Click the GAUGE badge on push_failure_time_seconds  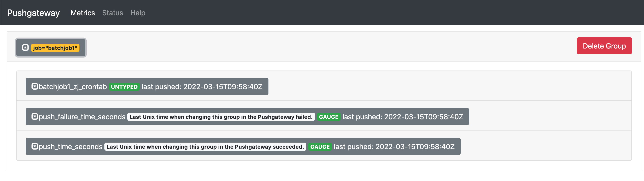(x=329, y=117)
